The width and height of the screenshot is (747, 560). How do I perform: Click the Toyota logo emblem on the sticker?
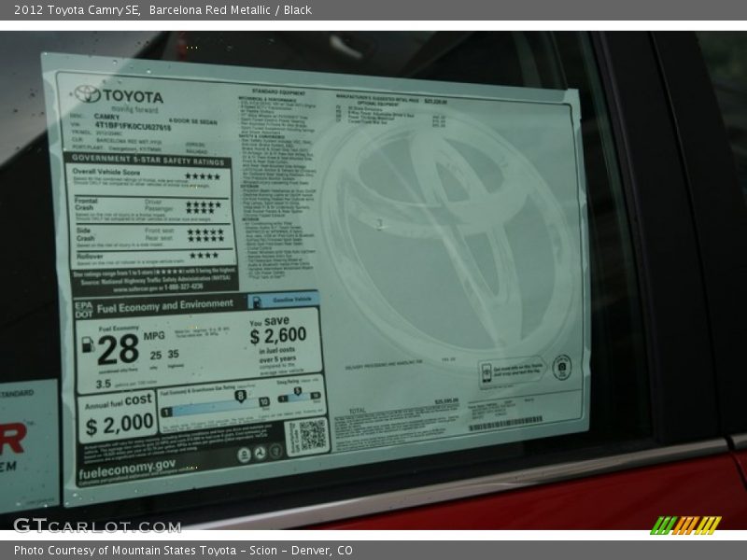(x=88, y=94)
